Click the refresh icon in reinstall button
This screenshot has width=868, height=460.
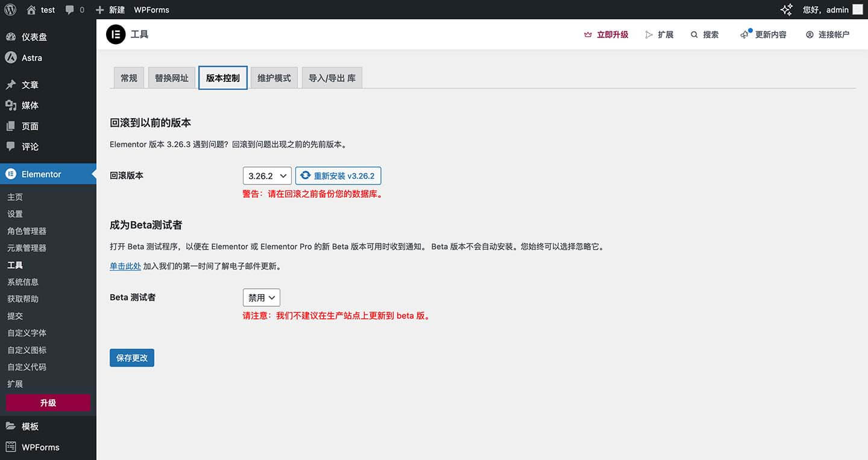[x=306, y=175]
